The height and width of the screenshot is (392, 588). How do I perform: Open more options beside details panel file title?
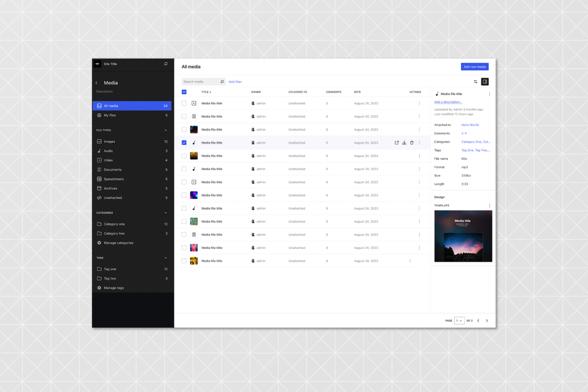pos(489,94)
